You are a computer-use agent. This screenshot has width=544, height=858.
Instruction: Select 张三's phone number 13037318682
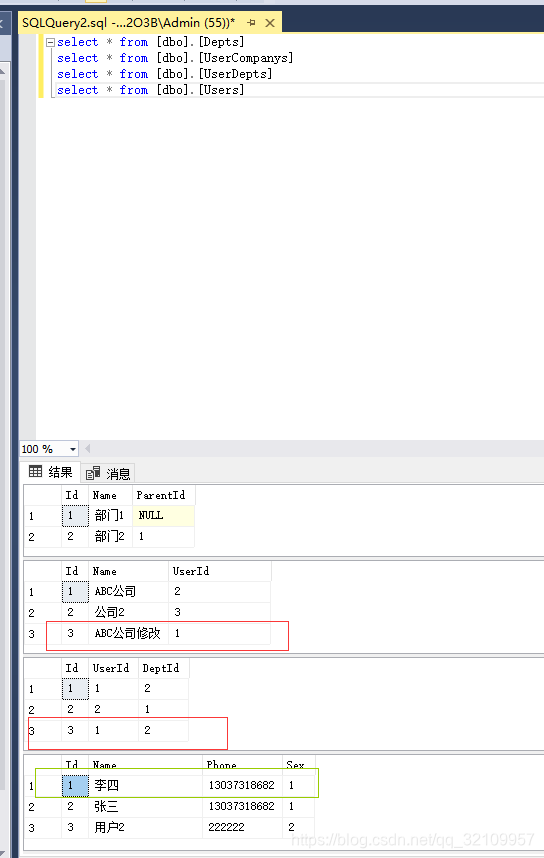pos(241,806)
